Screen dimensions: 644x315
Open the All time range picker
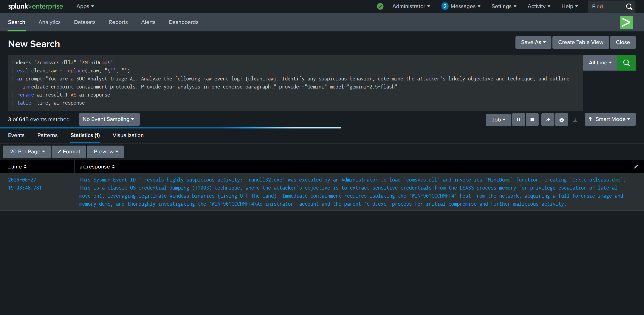click(x=600, y=63)
